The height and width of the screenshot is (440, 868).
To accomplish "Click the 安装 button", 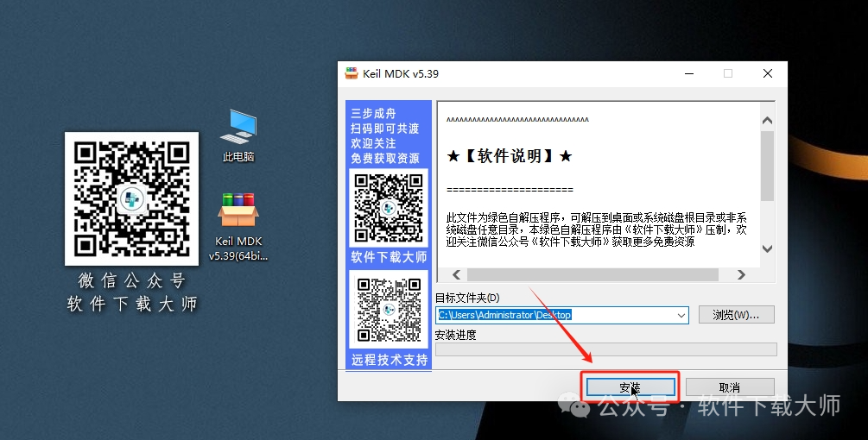I will [630, 387].
